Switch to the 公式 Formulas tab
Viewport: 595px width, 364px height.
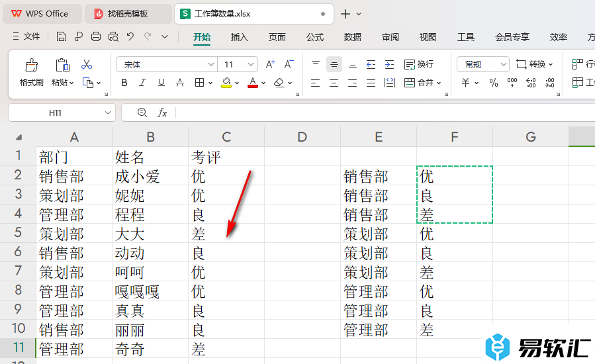tap(315, 37)
